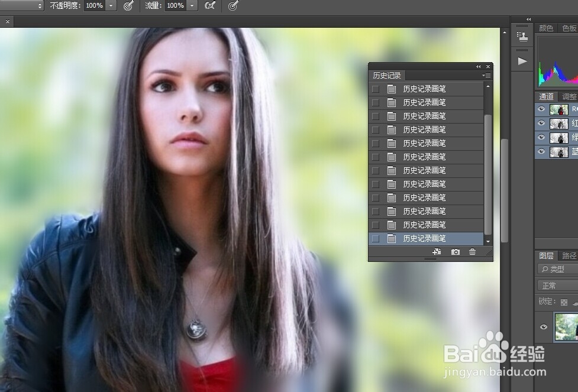The width and height of the screenshot is (578, 392).
Task: Click the 流量 label
Action: click(154, 5)
